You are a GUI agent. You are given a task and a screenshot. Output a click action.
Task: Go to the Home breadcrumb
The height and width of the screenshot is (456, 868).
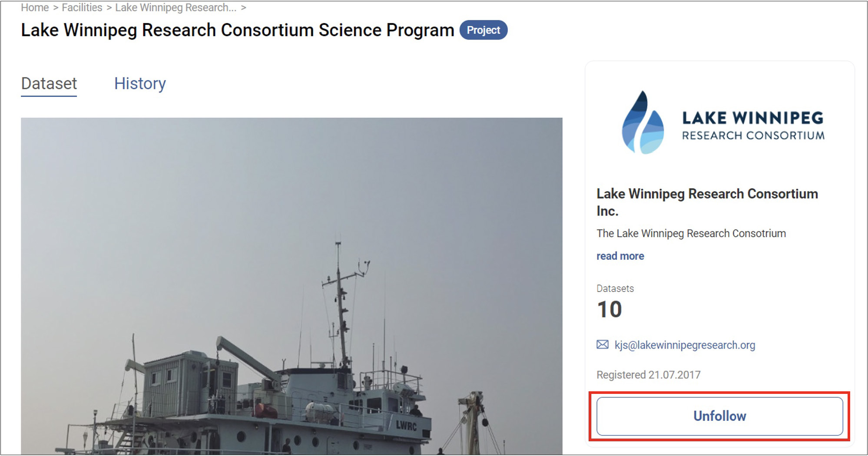pyautogui.click(x=35, y=8)
